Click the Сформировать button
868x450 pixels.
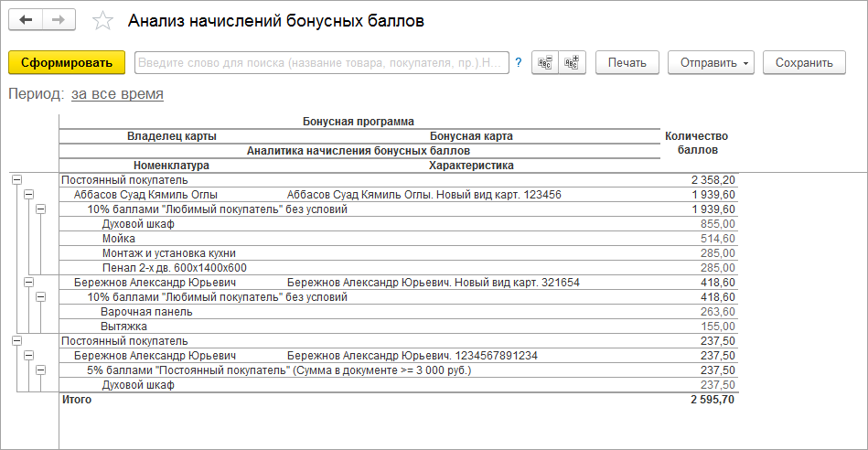(x=66, y=63)
